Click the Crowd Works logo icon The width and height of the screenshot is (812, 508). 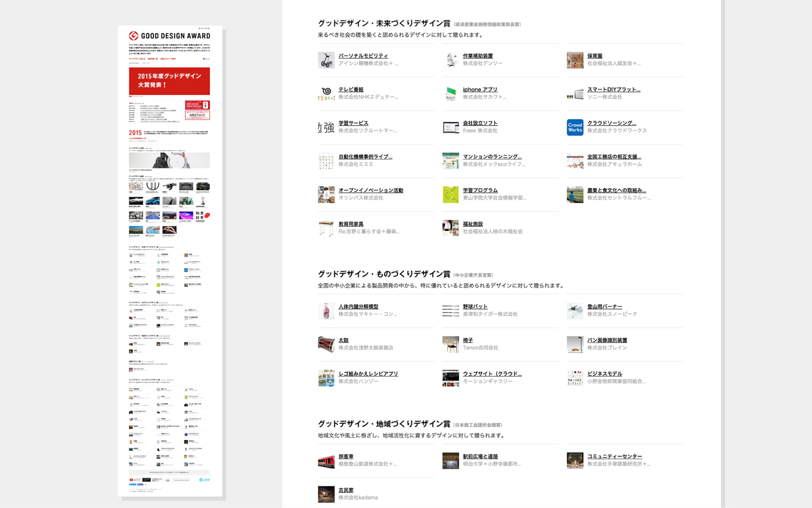point(575,127)
